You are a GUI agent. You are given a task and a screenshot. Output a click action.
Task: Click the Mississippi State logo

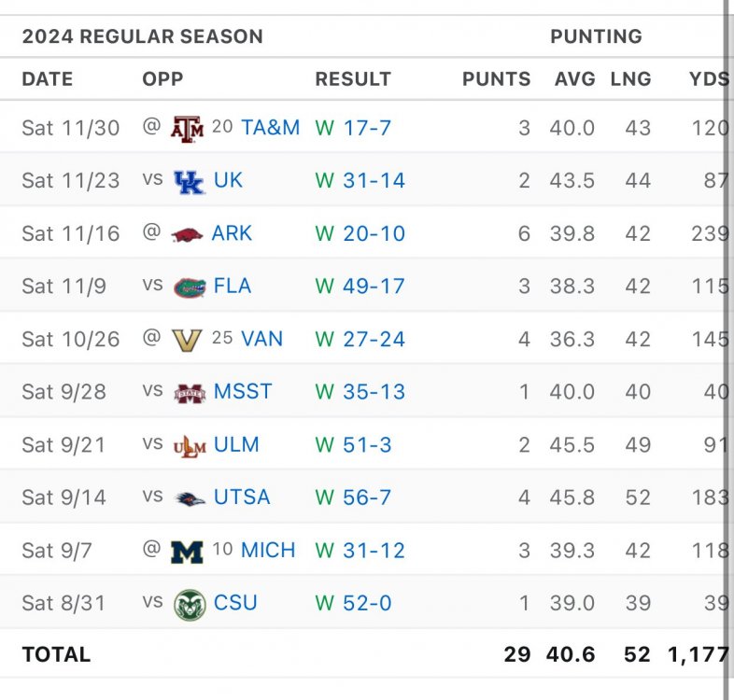(190, 393)
